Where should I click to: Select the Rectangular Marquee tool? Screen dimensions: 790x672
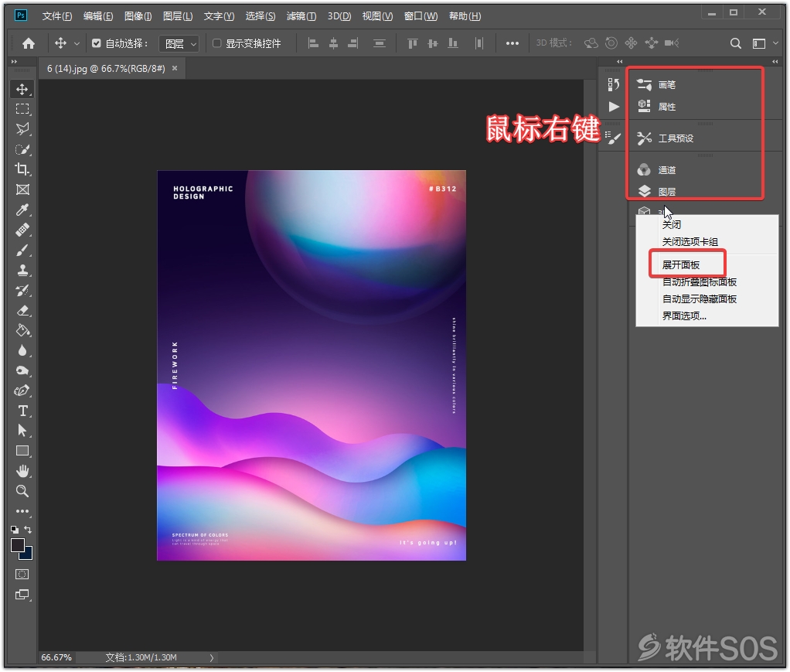point(22,109)
